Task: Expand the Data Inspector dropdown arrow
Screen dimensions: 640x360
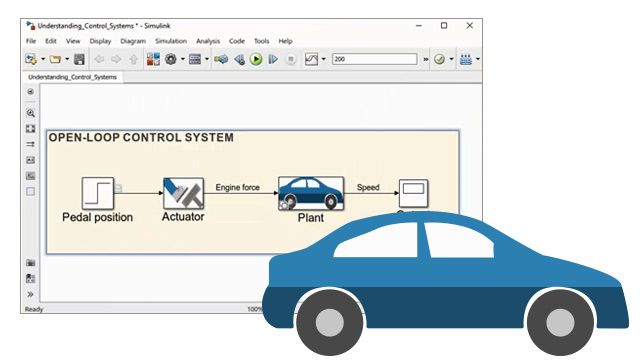Action: click(324, 59)
